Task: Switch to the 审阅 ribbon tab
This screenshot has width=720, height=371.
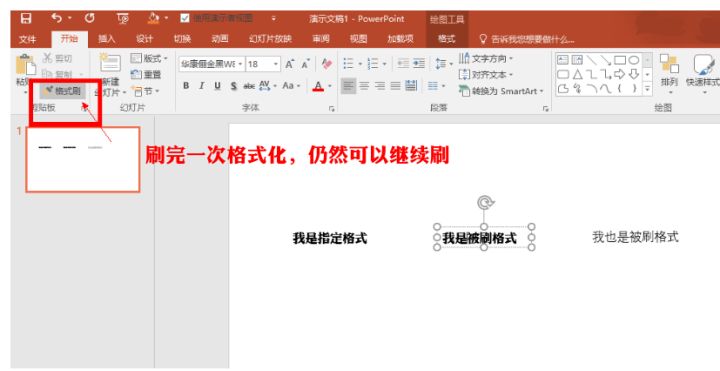Action: click(x=321, y=39)
